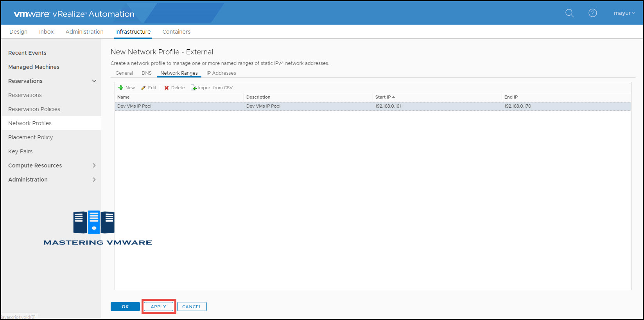Open Recent Events in sidebar
Viewport: 644px width, 320px height.
pyautogui.click(x=27, y=53)
